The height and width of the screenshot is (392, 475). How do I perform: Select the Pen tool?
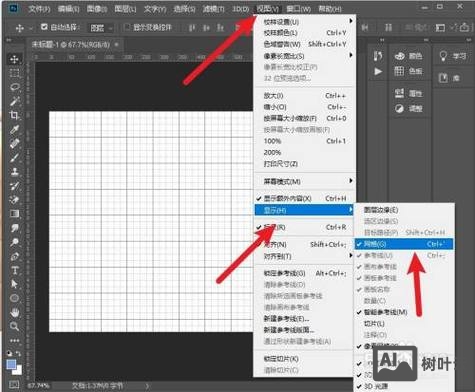click(x=14, y=256)
